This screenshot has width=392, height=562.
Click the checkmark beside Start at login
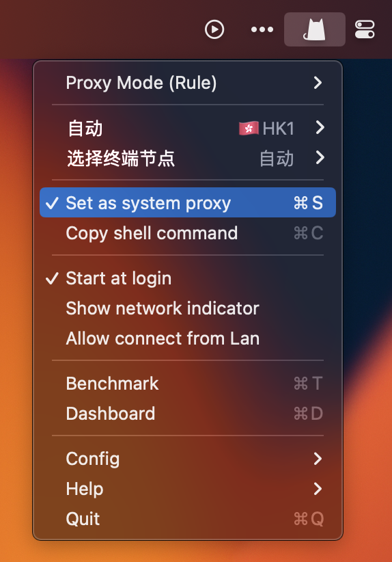[x=52, y=278]
